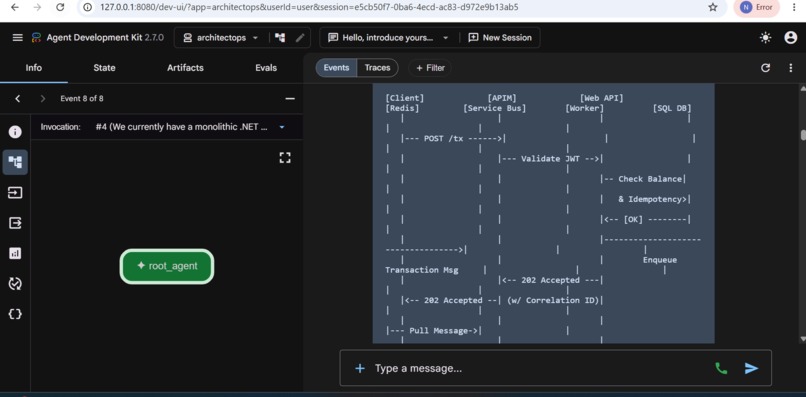Click the 'POST /tx' diagram text
This screenshot has height=397, width=806.
pos(444,139)
